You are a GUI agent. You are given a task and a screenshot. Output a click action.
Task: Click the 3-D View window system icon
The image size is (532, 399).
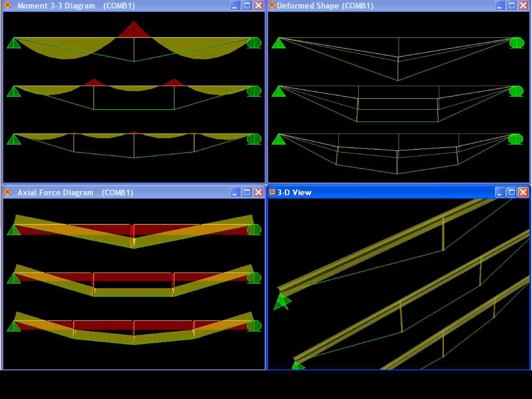point(272,192)
